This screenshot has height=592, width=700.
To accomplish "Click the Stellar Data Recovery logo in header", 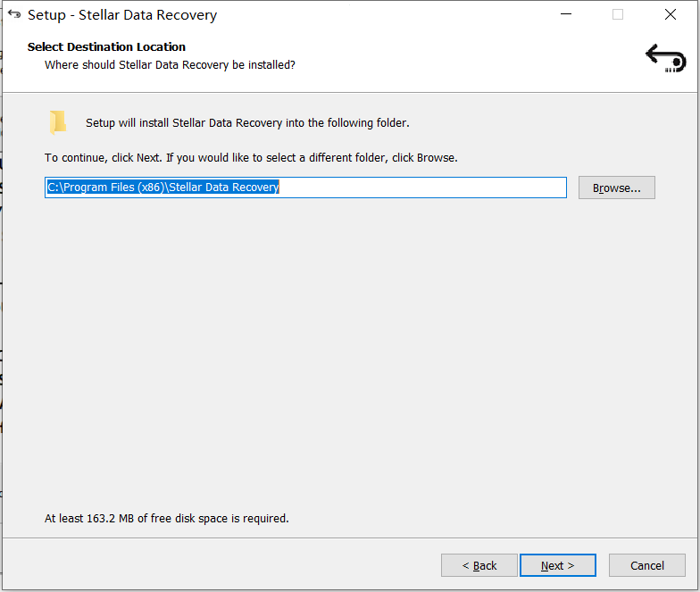I will click(666, 58).
